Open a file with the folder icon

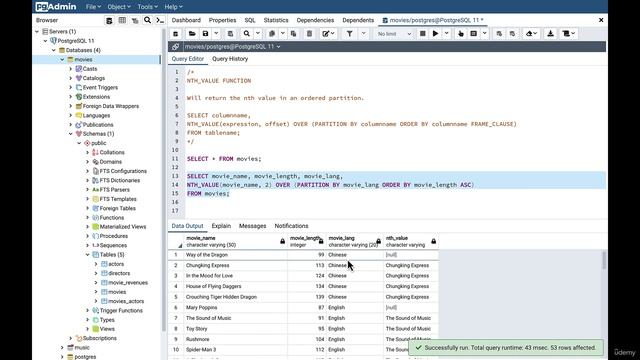(x=192, y=34)
